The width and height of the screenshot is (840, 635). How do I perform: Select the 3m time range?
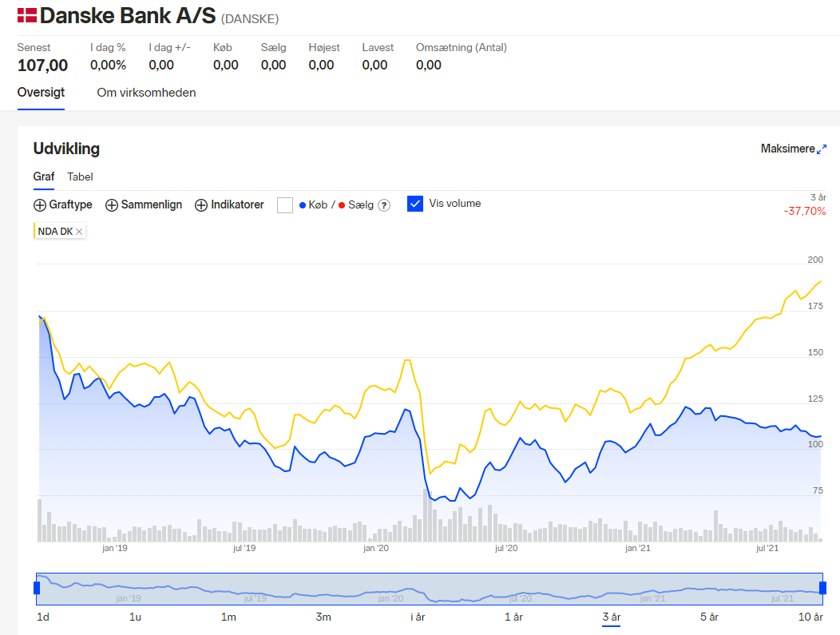click(x=323, y=617)
